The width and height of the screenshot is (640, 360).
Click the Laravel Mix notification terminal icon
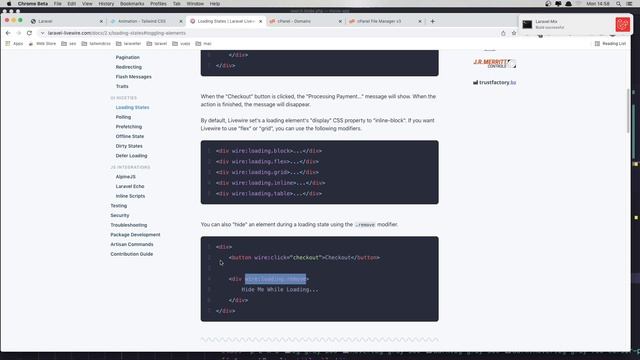pyautogui.click(x=527, y=24)
